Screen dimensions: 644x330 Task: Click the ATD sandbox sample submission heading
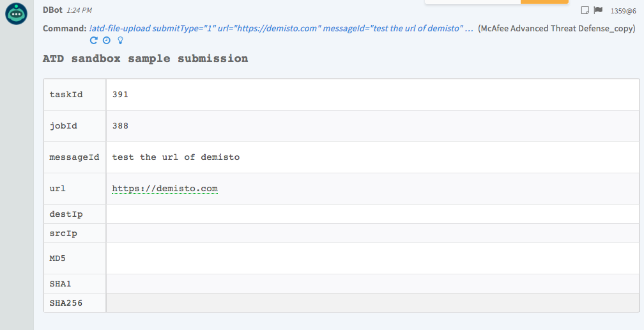(145, 59)
